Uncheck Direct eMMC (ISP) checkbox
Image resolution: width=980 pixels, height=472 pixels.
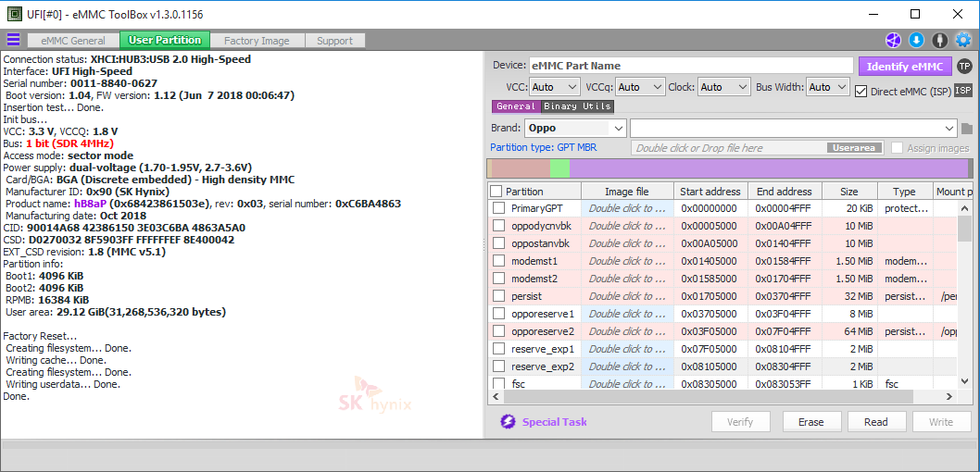(861, 91)
